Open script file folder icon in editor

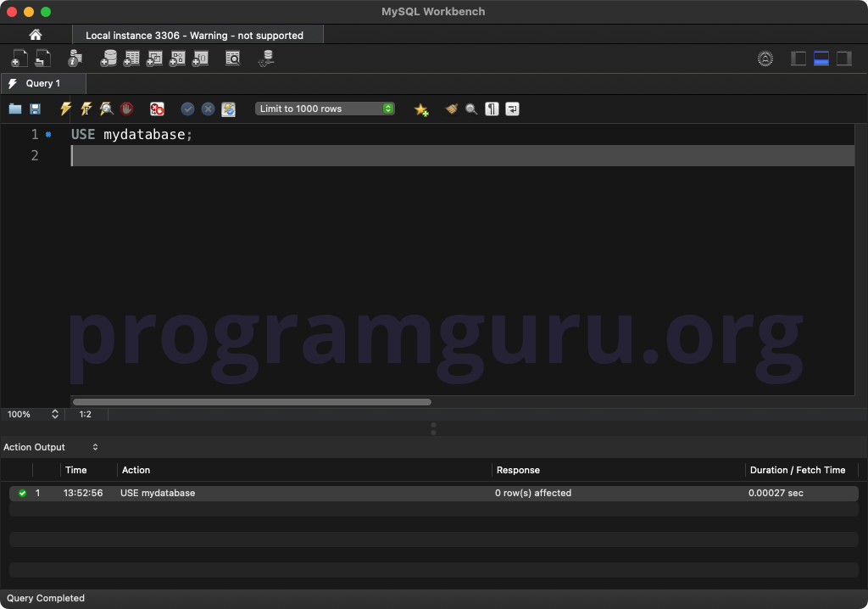(x=15, y=109)
